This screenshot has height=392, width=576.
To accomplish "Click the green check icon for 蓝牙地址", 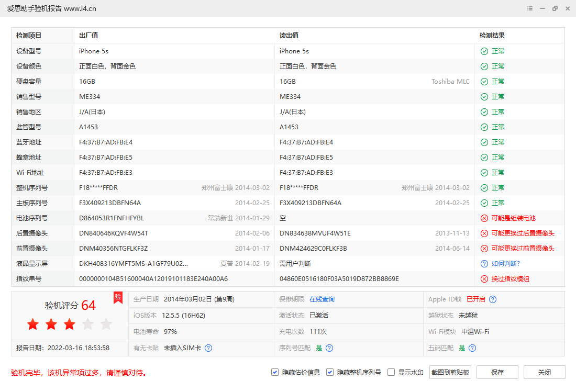I will click(x=484, y=142).
